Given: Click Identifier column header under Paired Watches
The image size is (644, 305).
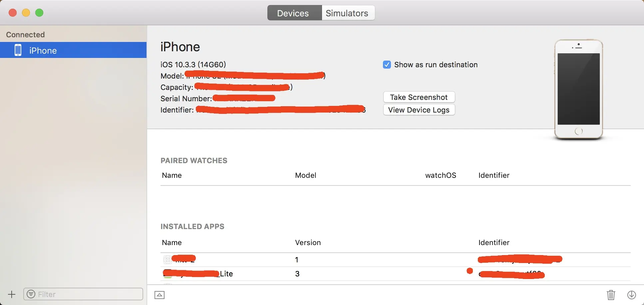Looking at the screenshot, I should tap(494, 175).
